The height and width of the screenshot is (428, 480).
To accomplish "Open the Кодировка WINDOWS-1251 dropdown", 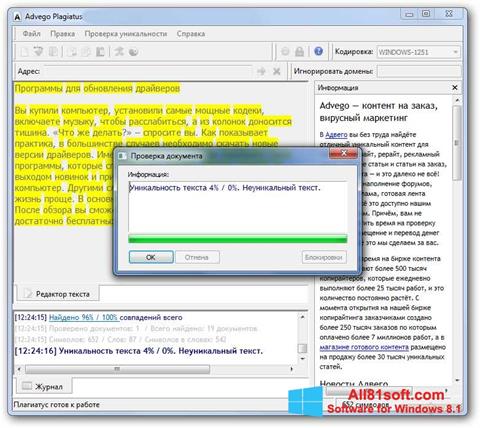I will click(419, 52).
